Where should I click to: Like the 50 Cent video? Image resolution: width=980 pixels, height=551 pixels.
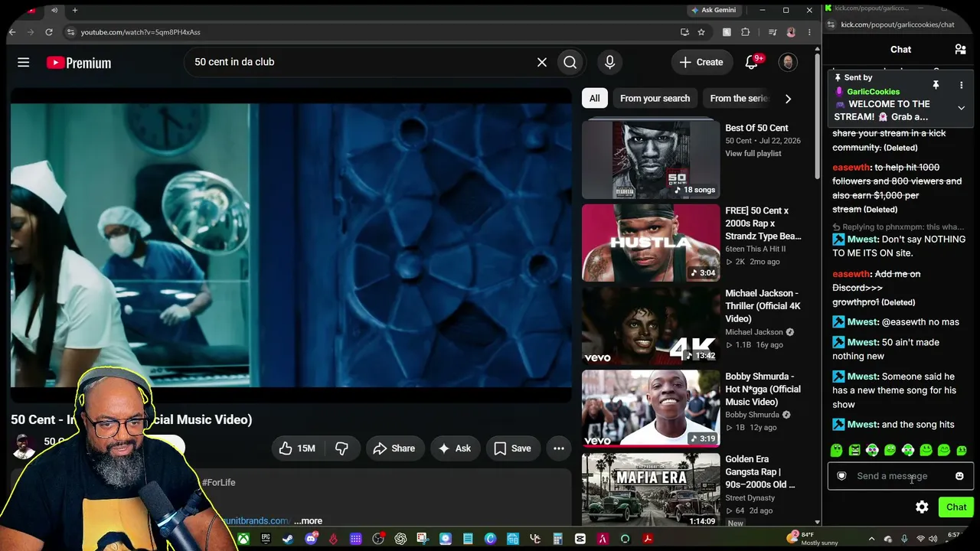point(297,448)
